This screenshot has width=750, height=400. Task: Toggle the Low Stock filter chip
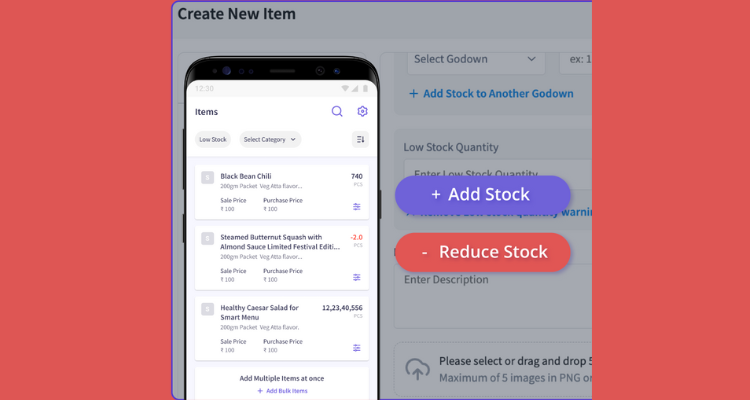coord(213,139)
